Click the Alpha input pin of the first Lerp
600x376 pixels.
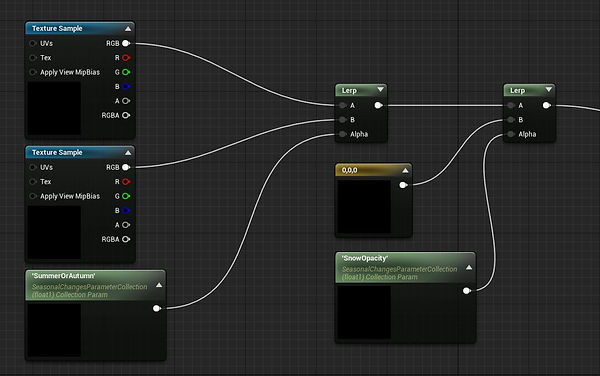342,134
